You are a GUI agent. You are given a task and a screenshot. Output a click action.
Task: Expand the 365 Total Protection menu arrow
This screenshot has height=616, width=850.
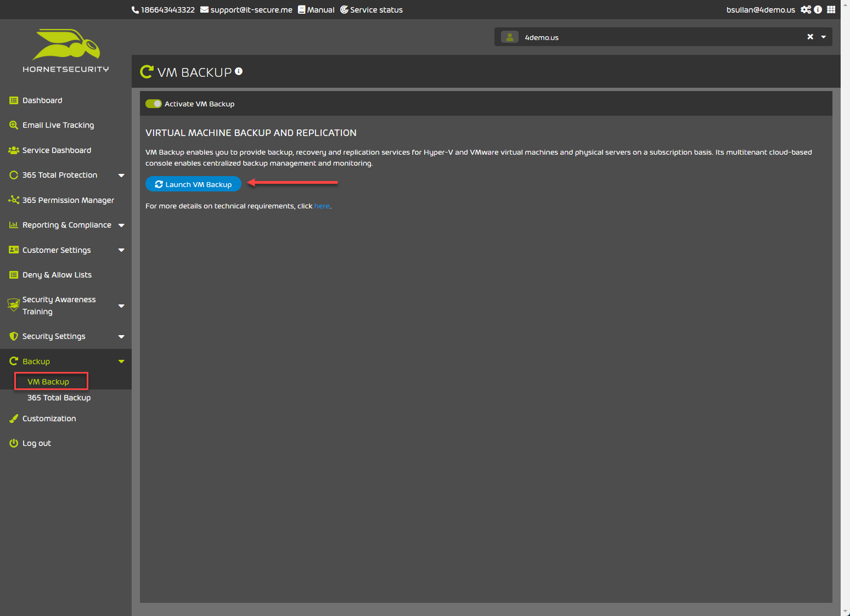(x=121, y=176)
